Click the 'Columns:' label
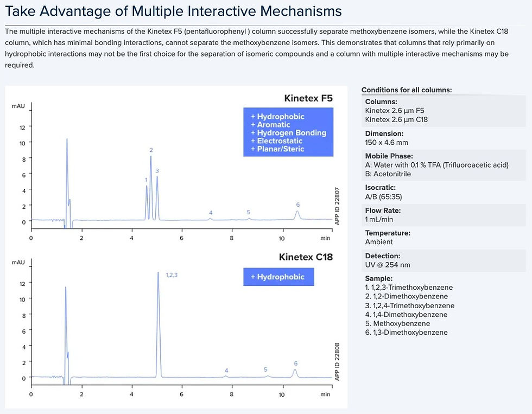The width and height of the screenshot is (532, 414). tap(381, 101)
